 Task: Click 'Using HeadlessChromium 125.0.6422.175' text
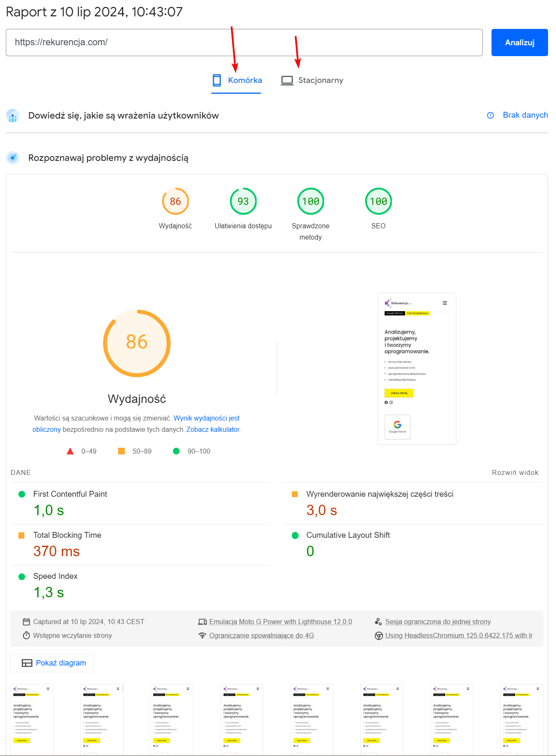459,636
